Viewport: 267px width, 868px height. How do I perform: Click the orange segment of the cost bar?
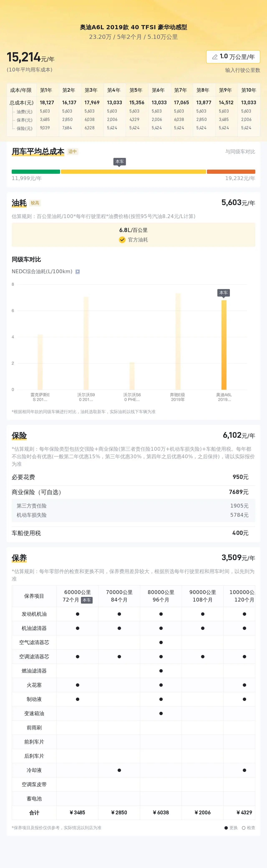pyautogui.click(x=231, y=171)
